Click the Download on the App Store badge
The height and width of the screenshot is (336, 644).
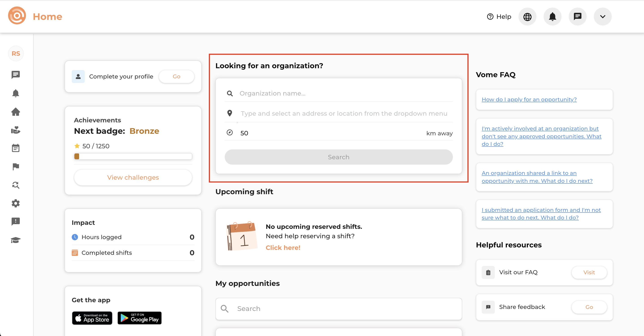click(92, 318)
